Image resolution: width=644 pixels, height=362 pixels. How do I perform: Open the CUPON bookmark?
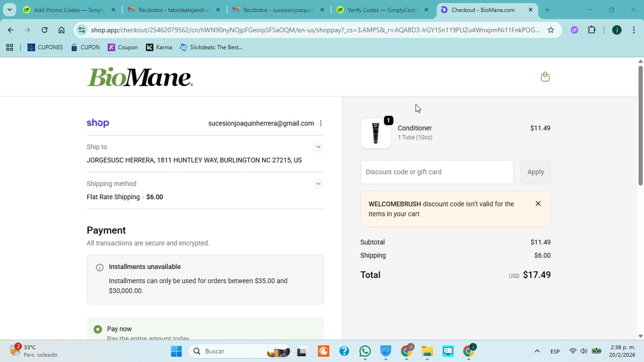click(85, 48)
